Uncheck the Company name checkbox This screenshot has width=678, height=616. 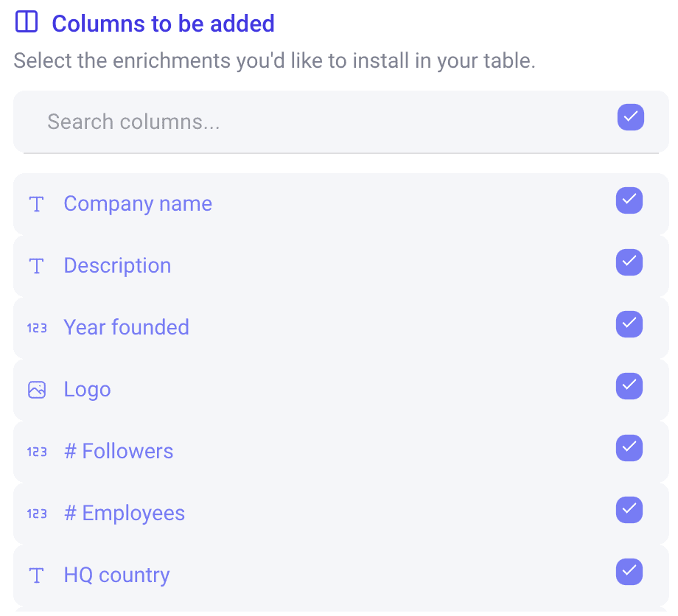pos(629,200)
